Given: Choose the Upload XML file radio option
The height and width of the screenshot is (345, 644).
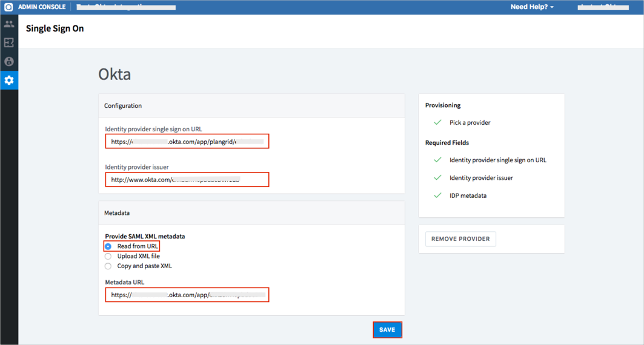Looking at the screenshot, I should click(108, 257).
